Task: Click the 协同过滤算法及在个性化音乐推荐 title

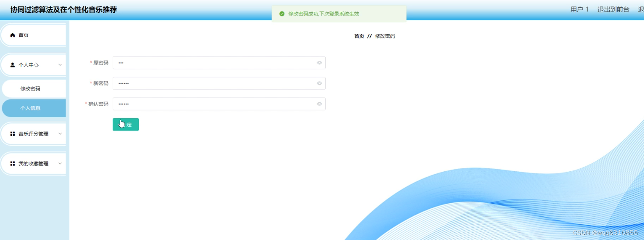Action: 63,9
